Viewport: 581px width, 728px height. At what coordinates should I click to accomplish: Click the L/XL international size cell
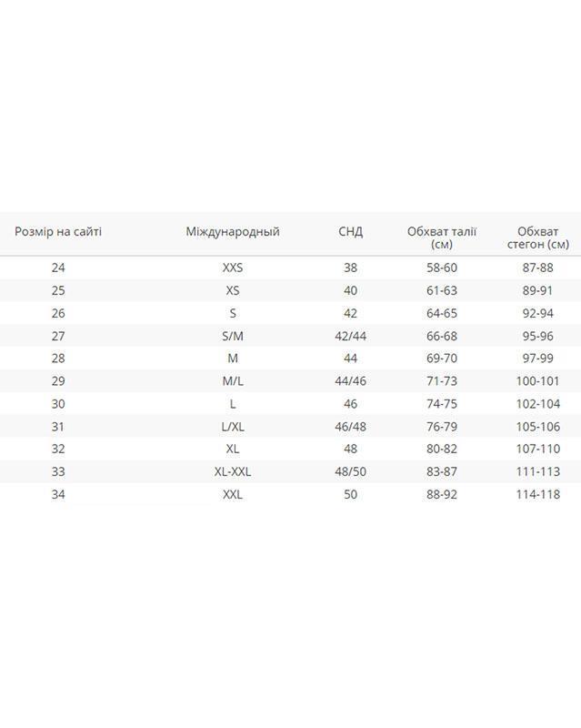[x=233, y=427]
